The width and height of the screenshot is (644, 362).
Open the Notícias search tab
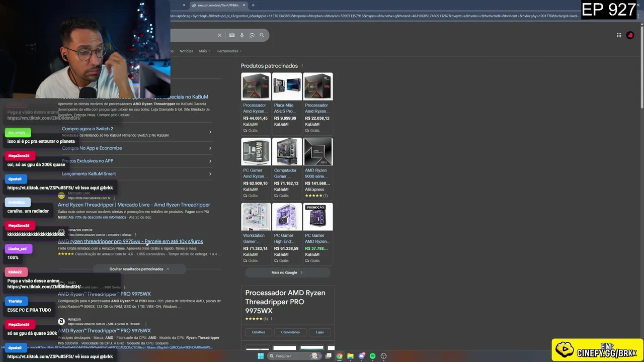186,51
